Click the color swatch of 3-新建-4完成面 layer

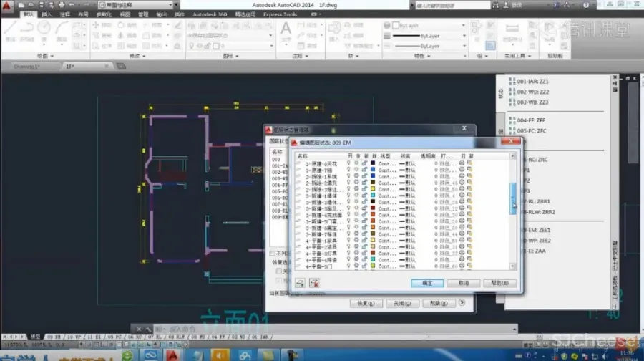[374, 214]
